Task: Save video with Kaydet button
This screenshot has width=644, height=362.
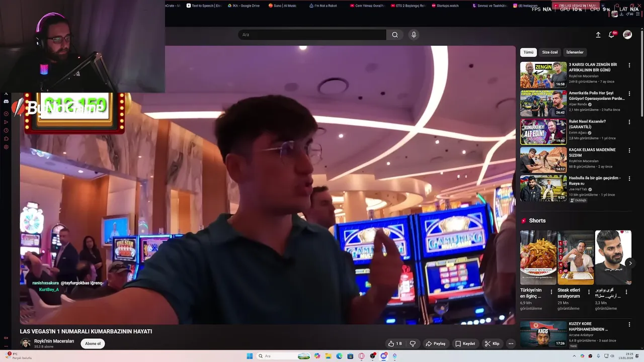Action: (465, 343)
